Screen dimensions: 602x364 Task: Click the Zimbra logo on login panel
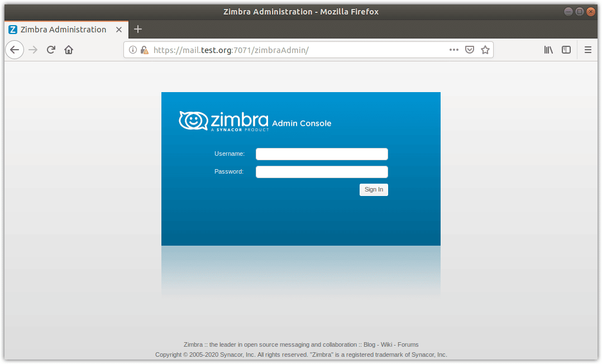pos(223,121)
